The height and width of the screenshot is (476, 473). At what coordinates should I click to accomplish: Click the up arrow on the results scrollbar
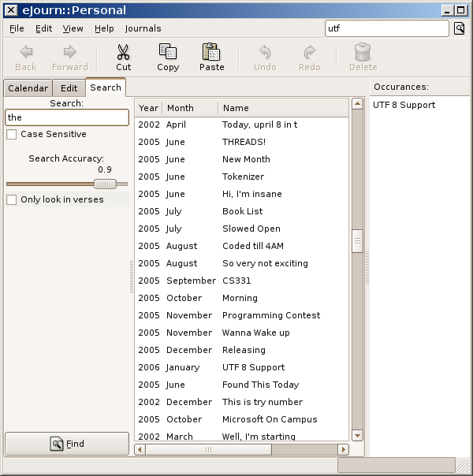click(357, 104)
